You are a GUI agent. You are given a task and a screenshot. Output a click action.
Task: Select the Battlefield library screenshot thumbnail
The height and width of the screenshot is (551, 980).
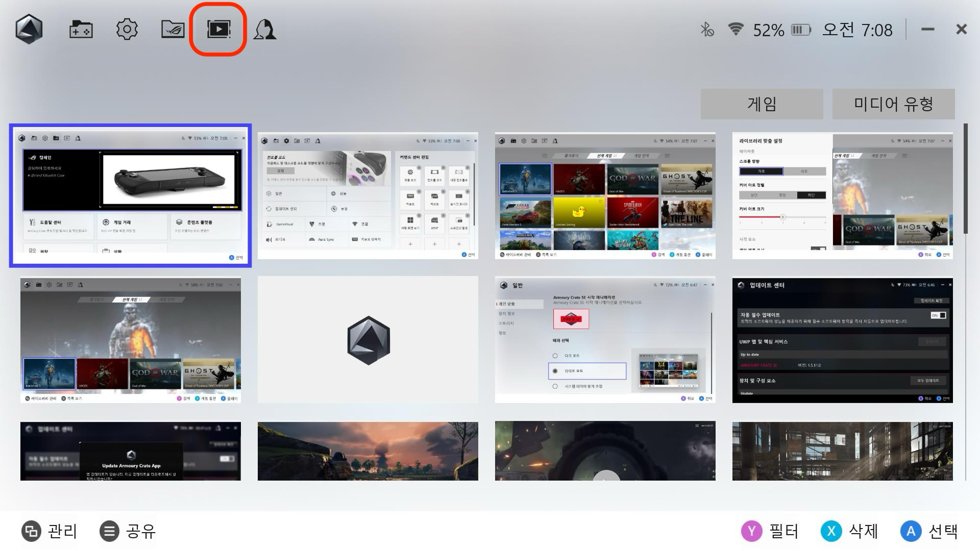coord(130,340)
